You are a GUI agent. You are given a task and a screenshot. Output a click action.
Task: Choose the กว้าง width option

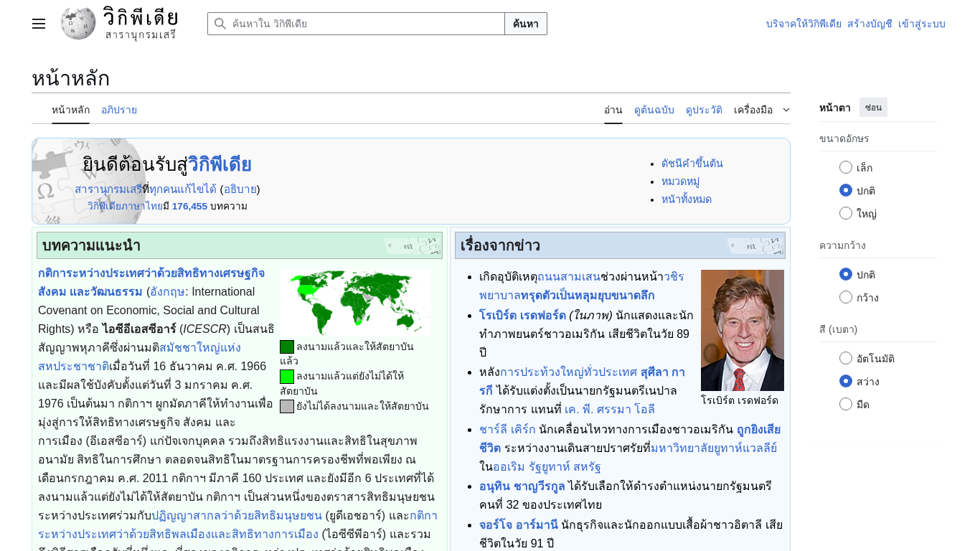click(846, 297)
